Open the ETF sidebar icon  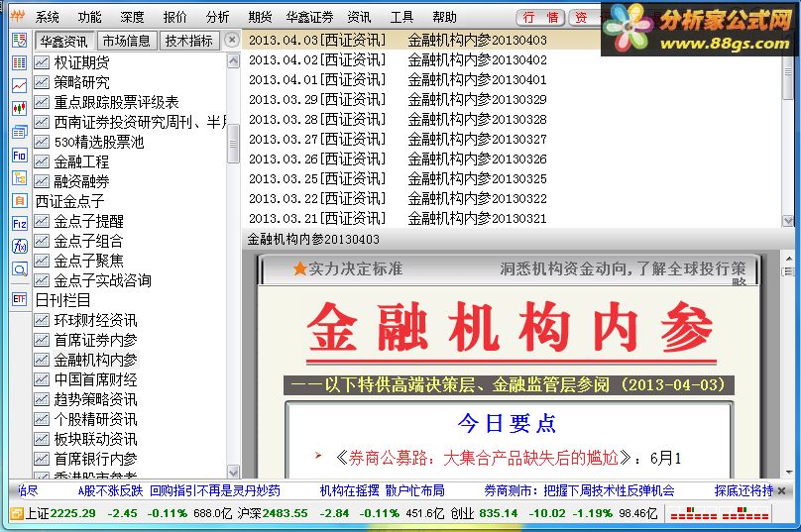coord(20,298)
